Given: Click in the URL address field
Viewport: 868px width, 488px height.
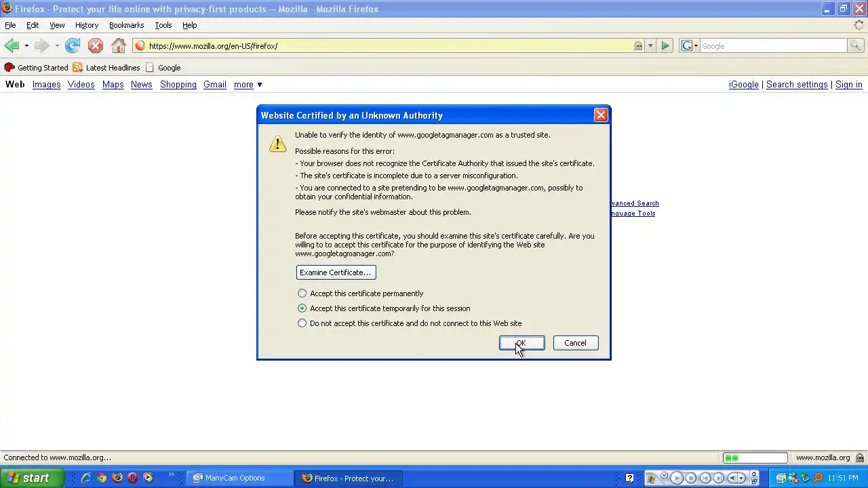Looking at the screenshot, I should [x=389, y=45].
